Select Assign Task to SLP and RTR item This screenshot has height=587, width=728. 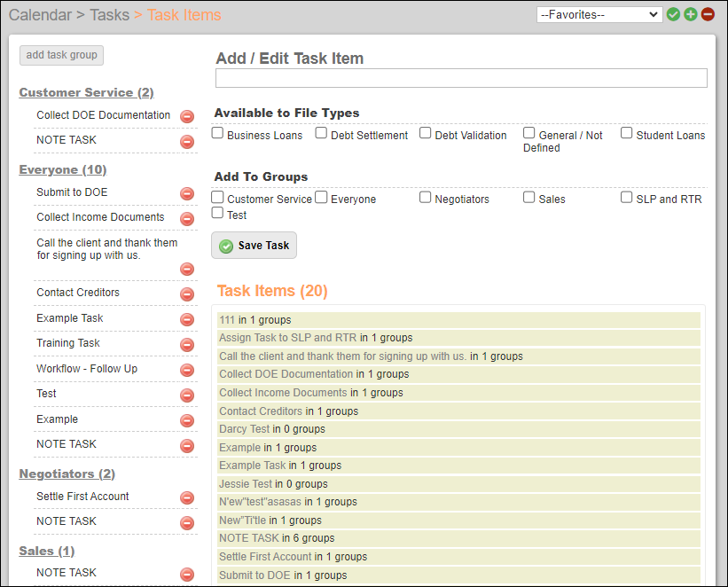458,338
